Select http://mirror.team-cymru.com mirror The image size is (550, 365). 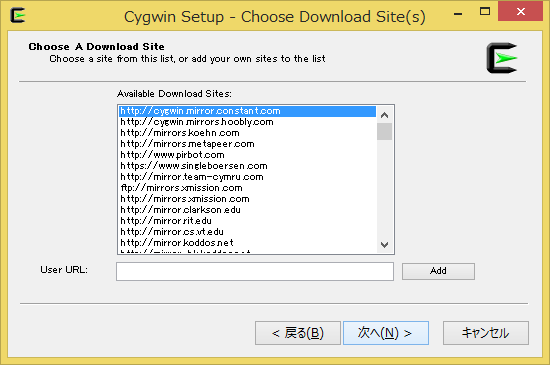coord(247,177)
